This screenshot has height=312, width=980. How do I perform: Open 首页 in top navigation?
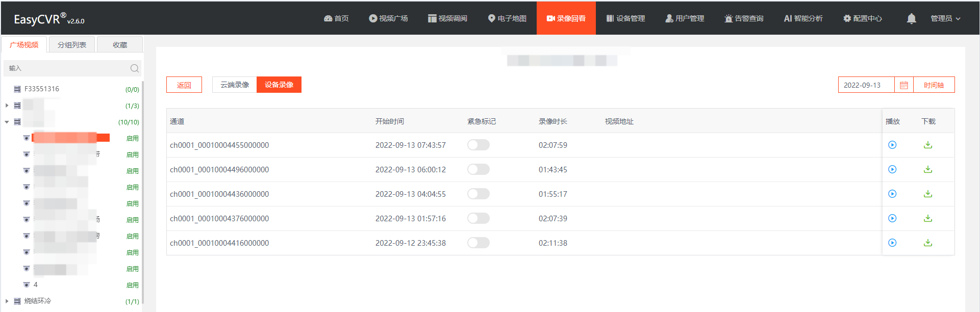tap(336, 18)
